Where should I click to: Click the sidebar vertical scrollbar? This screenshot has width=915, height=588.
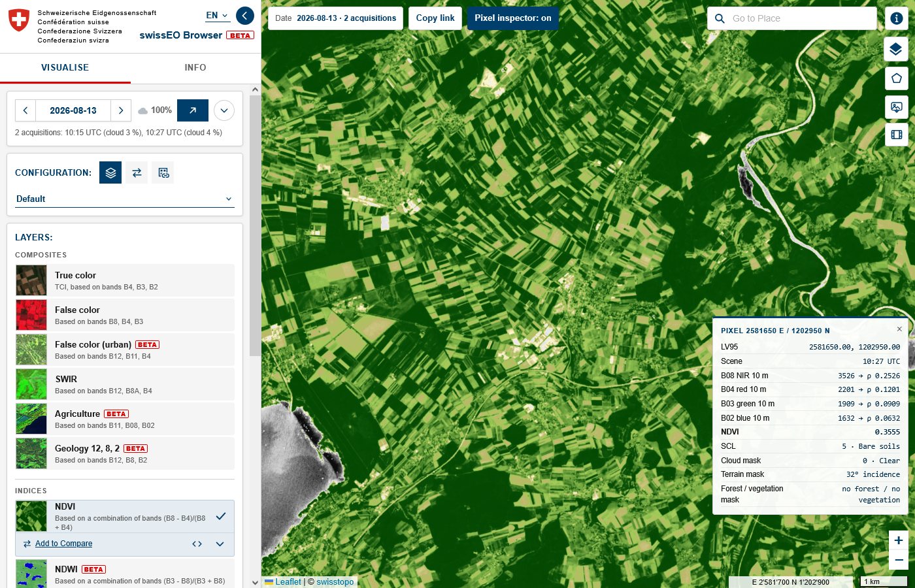coord(255,225)
